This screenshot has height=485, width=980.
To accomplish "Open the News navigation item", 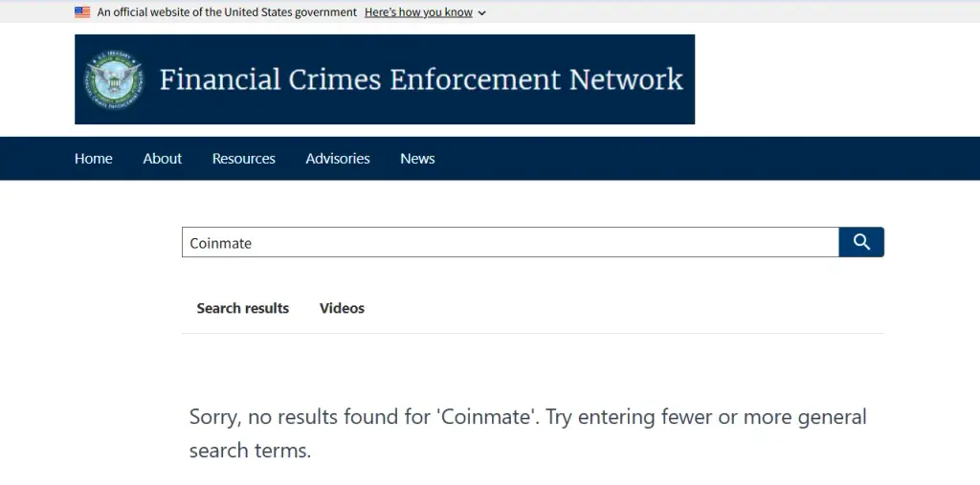I will [x=417, y=159].
